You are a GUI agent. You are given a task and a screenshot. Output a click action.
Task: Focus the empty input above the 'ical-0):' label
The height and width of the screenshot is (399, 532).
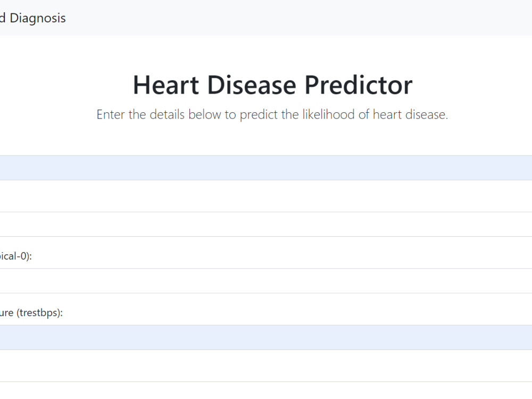(266, 225)
